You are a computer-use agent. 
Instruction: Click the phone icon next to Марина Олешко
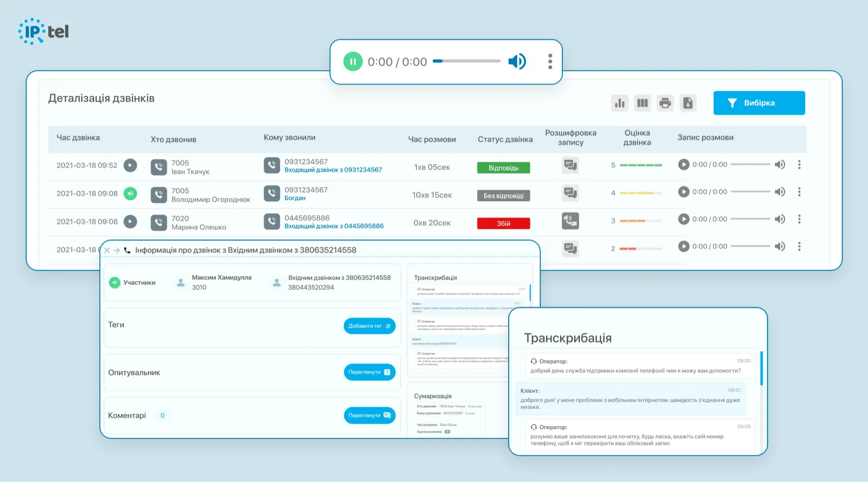click(159, 223)
